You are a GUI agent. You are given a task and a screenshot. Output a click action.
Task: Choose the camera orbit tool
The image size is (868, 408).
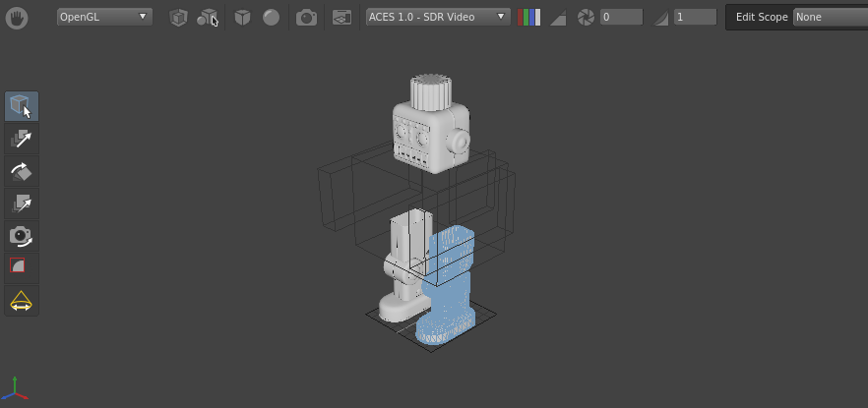coord(22,236)
